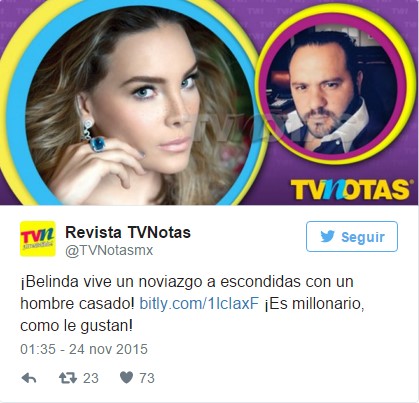The height and width of the screenshot is (403, 419).
Task: Click the TVNotas logo on the banner
Action: point(350,189)
